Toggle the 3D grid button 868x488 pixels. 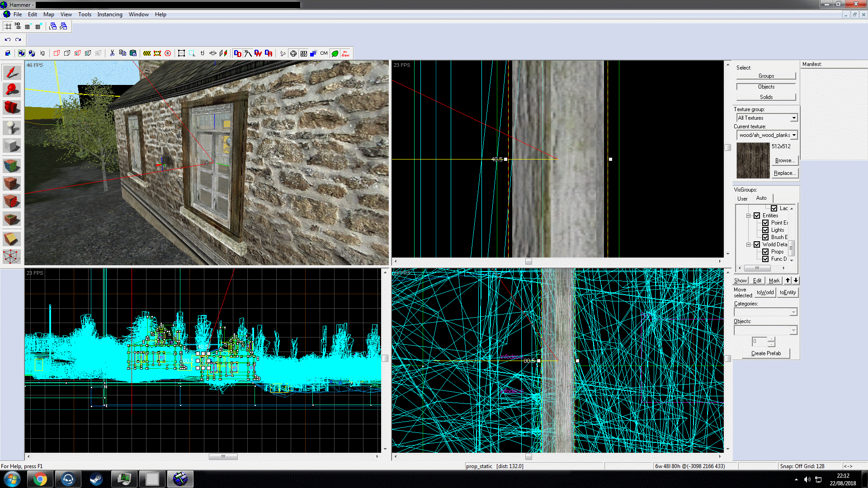click(18, 26)
